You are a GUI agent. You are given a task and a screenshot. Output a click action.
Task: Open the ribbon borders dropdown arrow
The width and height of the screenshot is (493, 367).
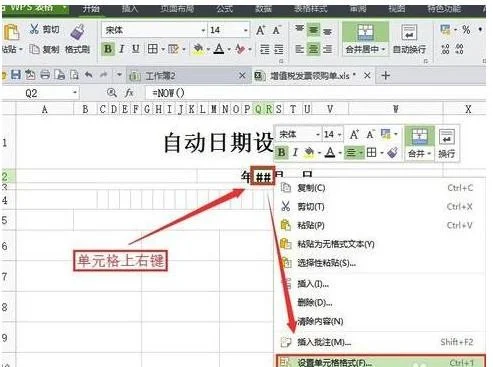pyautogui.click(x=163, y=49)
